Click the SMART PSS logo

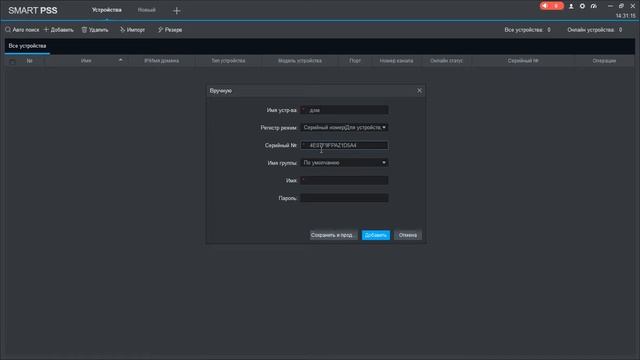click(33, 11)
